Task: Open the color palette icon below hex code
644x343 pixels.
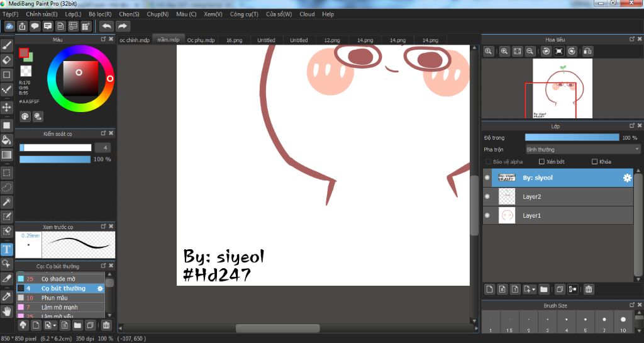Action: pos(25,116)
